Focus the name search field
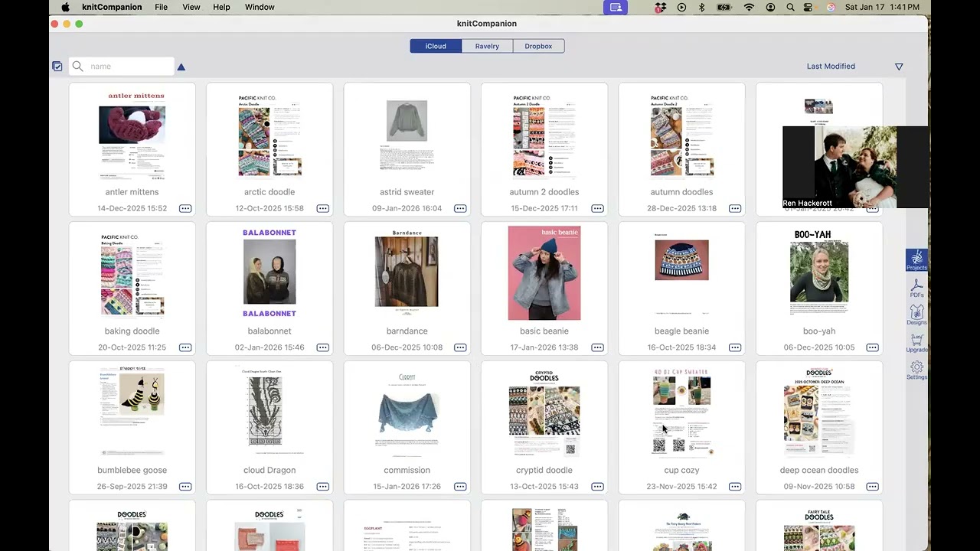 pyautogui.click(x=122, y=67)
